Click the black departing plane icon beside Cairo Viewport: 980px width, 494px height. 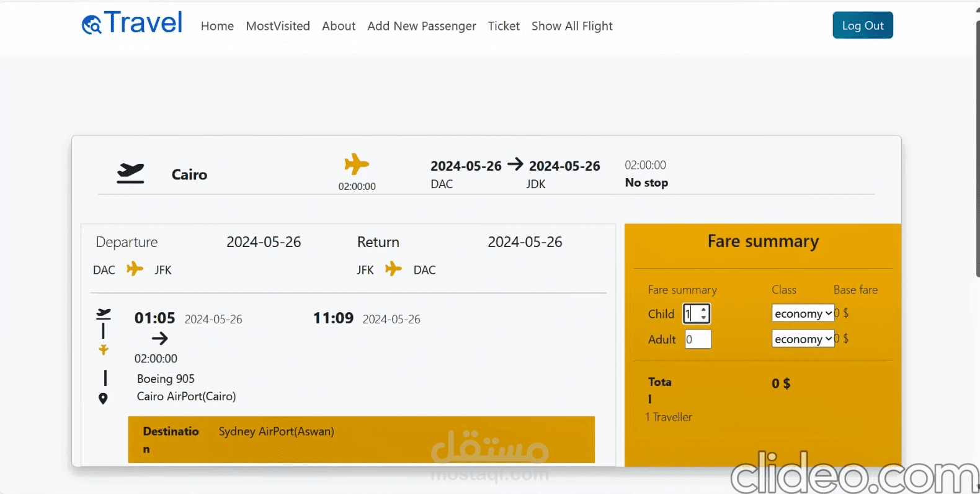point(130,173)
